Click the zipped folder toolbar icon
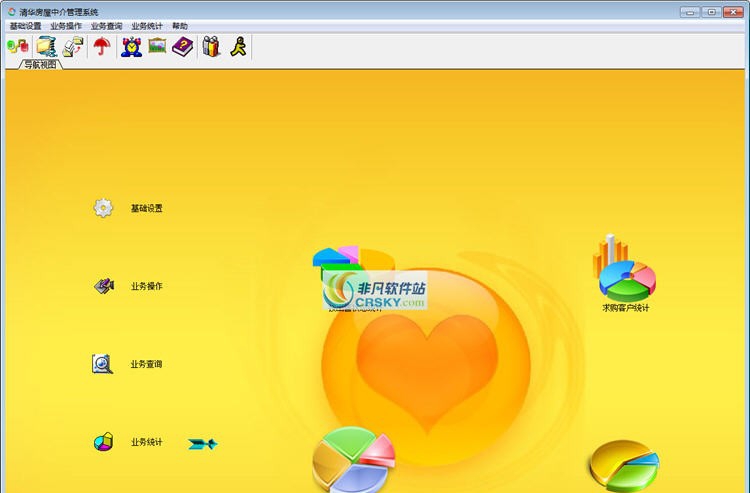Viewport: 750px width, 493px height. (46, 46)
